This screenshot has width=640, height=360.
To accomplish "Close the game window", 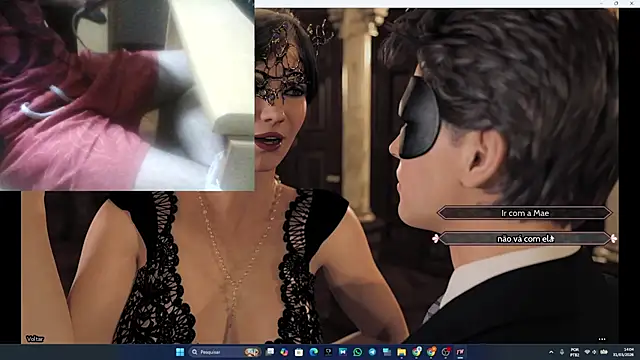I will pyautogui.click(x=631, y=3).
